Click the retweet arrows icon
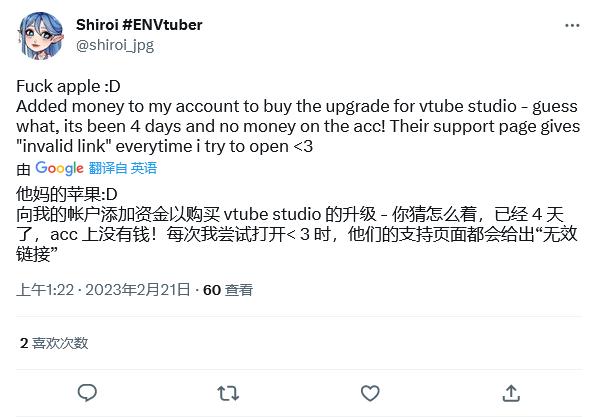This screenshot has width=598, height=417. (228, 393)
